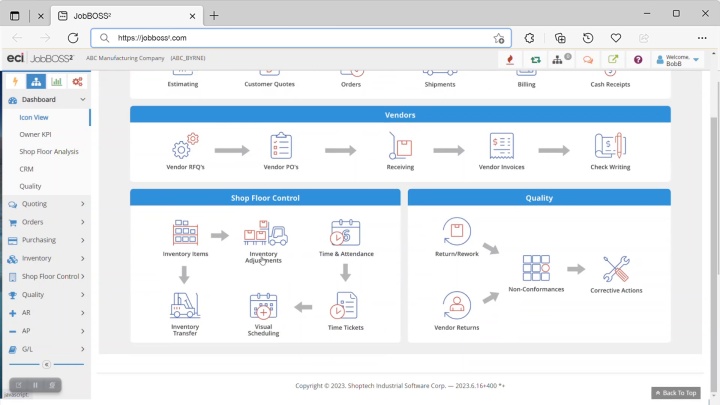Open Corrective Actions tools icon
The image size is (720, 405).
coord(616,269)
